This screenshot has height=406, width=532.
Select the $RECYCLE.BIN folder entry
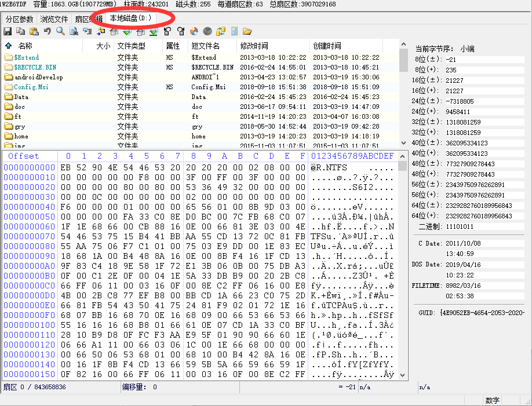pos(35,67)
